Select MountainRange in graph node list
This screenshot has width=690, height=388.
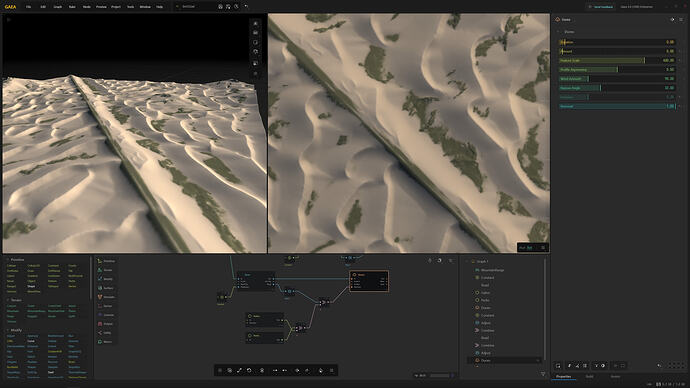click(x=492, y=270)
